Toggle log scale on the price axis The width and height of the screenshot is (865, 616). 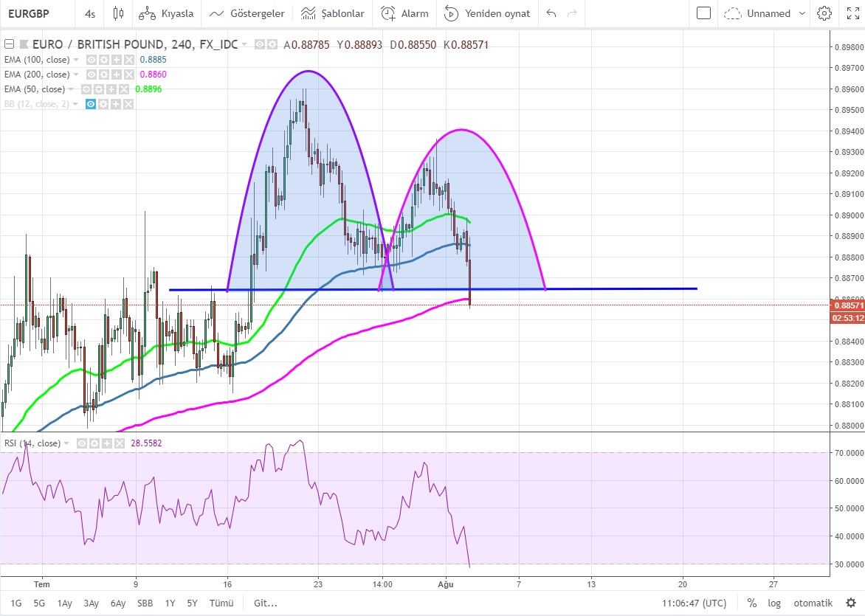[774, 603]
